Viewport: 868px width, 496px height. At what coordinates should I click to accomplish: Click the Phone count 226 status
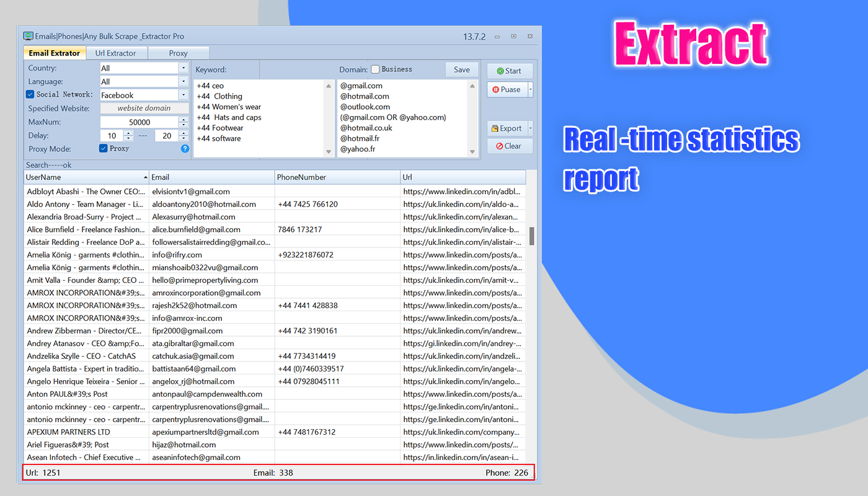pos(507,472)
